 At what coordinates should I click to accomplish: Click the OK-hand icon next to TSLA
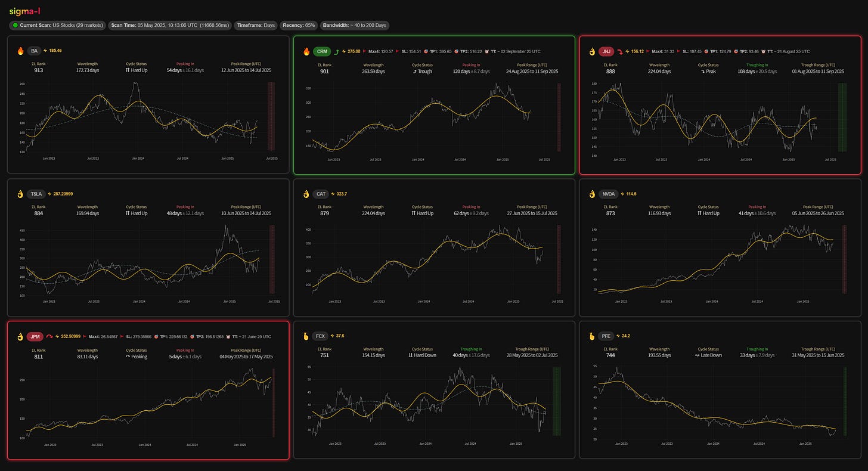pyautogui.click(x=21, y=194)
